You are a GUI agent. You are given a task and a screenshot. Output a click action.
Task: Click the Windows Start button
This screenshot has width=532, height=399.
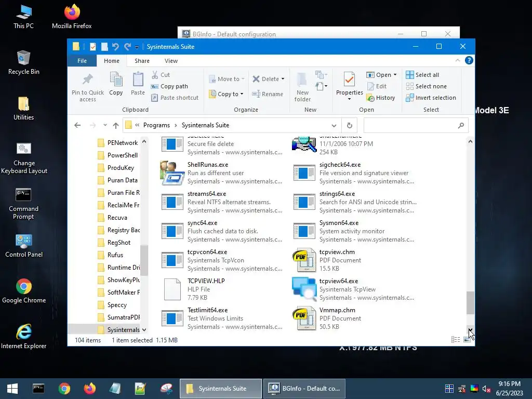(12, 389)
